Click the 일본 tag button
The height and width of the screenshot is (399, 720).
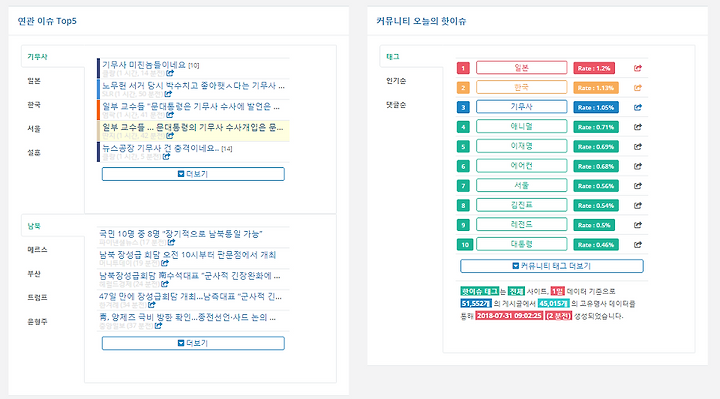coord(522,68)
